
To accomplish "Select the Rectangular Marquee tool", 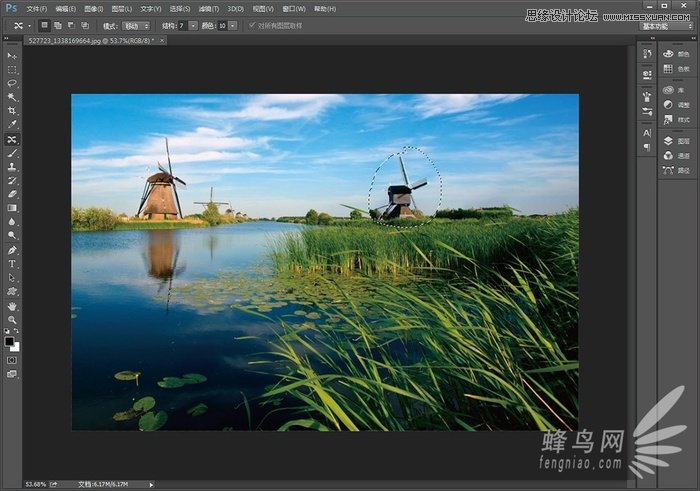I will (12, 70).
